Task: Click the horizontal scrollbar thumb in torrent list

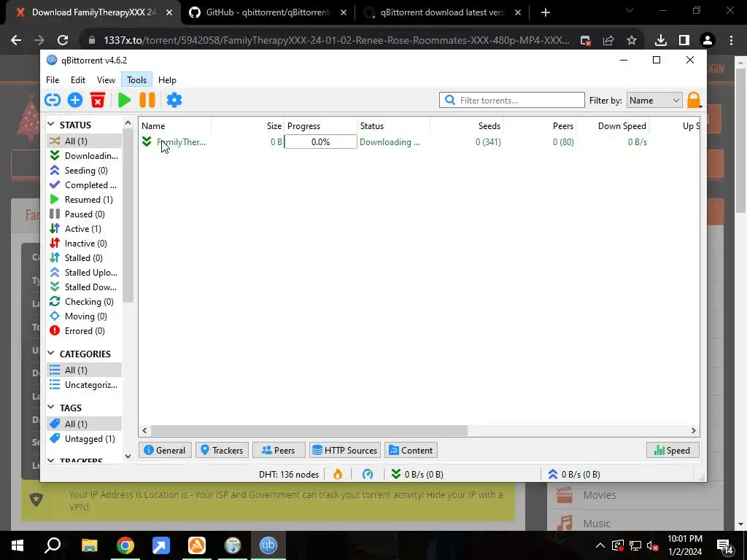Action: (309, 430)
